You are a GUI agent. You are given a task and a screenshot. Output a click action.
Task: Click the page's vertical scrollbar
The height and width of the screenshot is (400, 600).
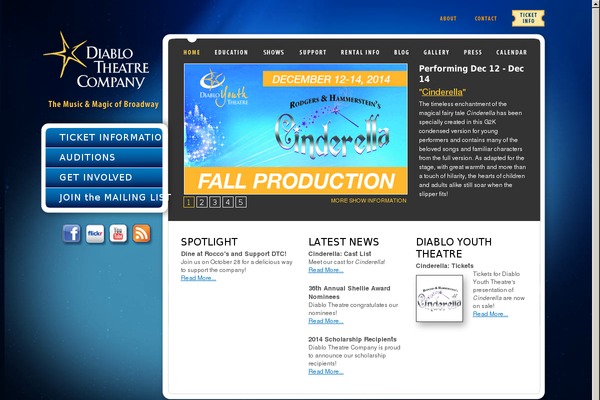pyautogui.click(x=596, y=200)
